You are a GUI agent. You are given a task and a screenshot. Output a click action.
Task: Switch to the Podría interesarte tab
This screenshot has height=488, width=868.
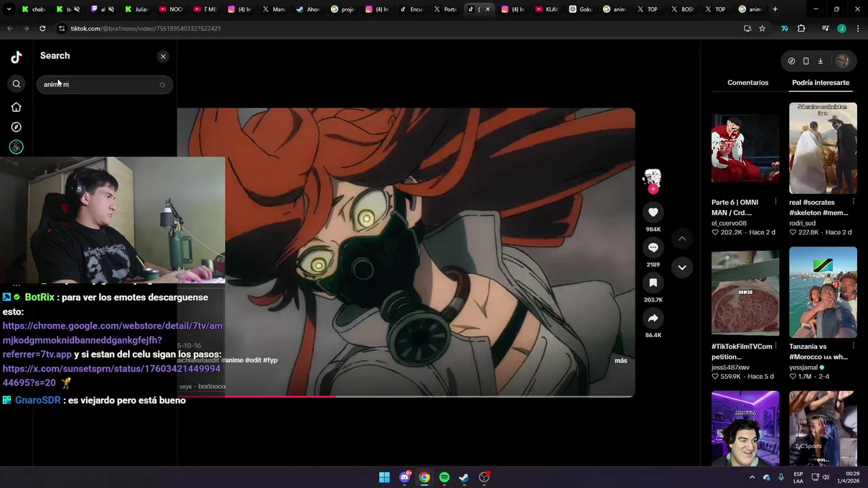(821, 83)
